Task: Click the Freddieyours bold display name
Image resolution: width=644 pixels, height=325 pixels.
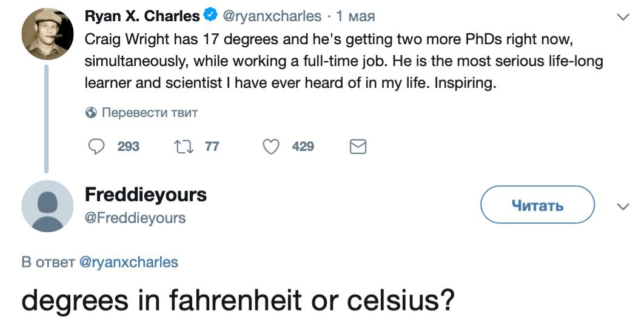Action: click(146, 195)
